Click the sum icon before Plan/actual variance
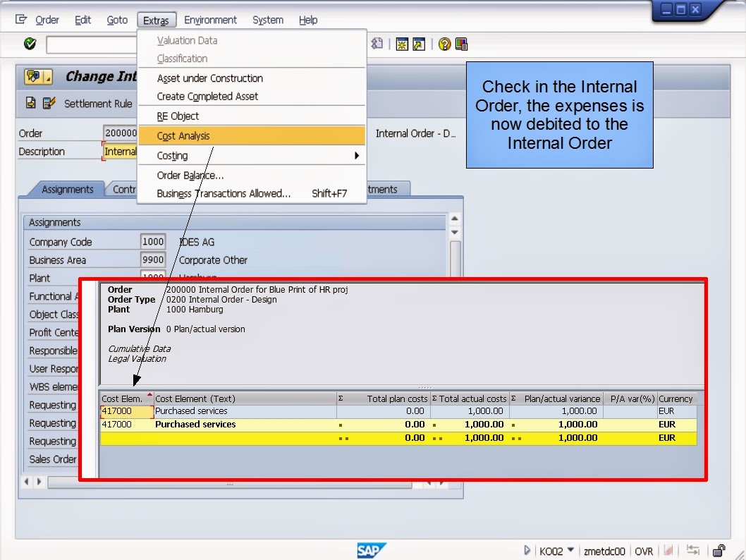 [513, 398]
